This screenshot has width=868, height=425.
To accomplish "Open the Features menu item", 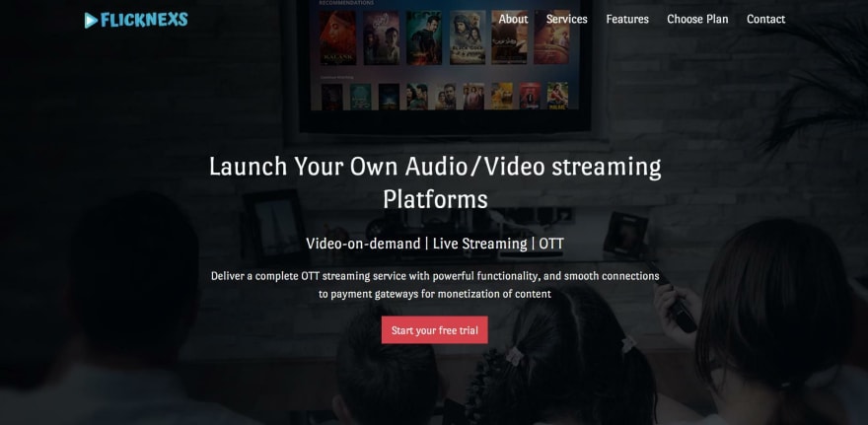I will point(627,19).
